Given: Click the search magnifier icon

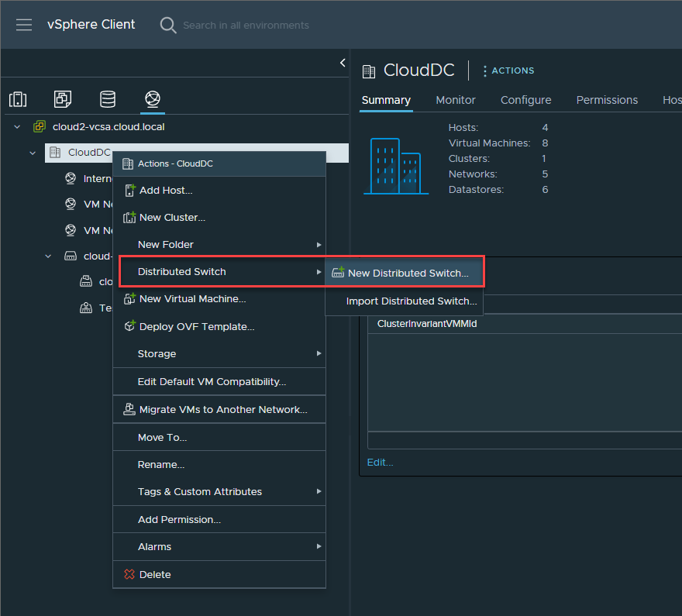Looking at the screenshot, I should coord(168,26).
